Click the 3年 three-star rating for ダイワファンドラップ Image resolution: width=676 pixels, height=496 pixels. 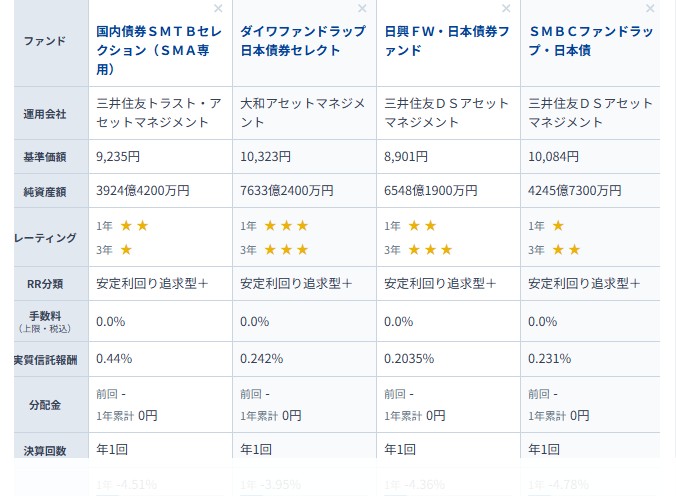(286, 250)
